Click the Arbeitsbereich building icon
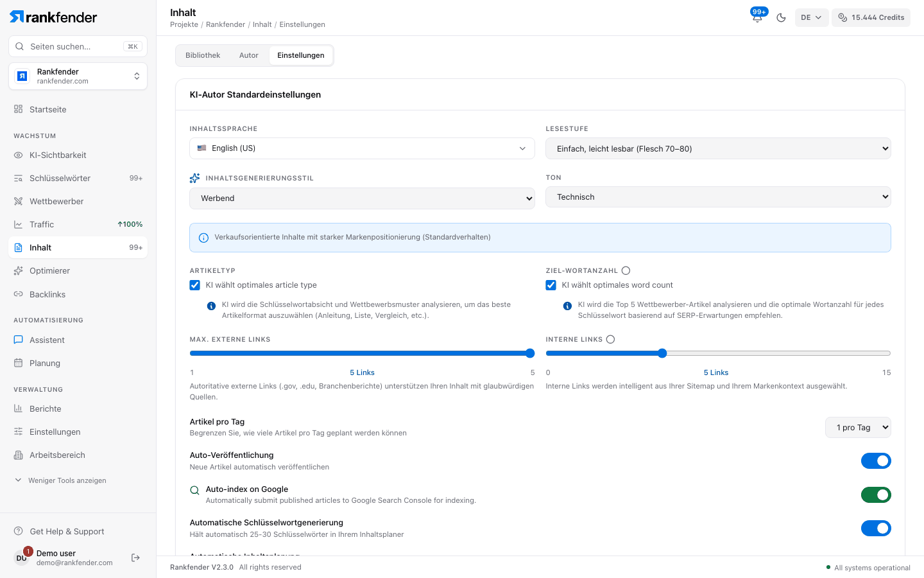The width and height of the screenshot is (924, 578). click(x=19, y=455)
